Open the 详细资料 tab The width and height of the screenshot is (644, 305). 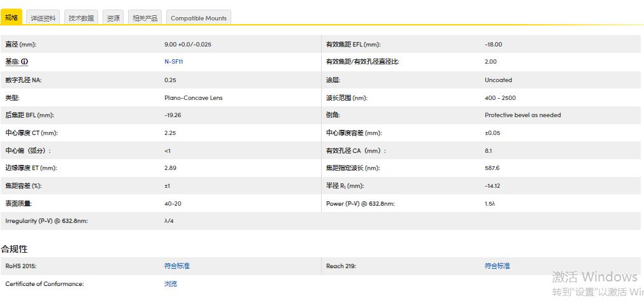[43, 18]
